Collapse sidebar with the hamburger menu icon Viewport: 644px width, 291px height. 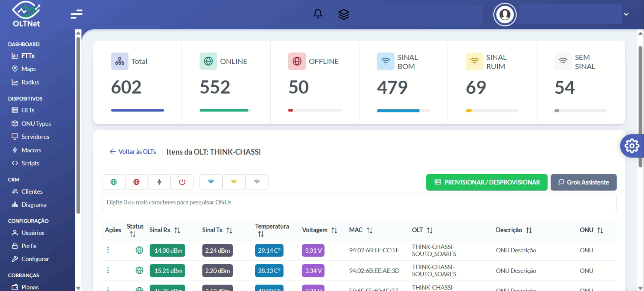[77, 14]
